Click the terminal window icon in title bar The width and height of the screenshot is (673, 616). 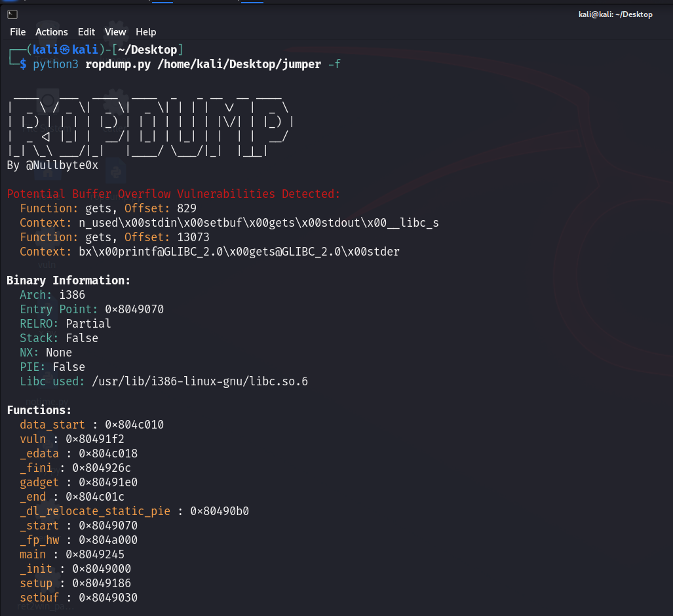point(12,14)
